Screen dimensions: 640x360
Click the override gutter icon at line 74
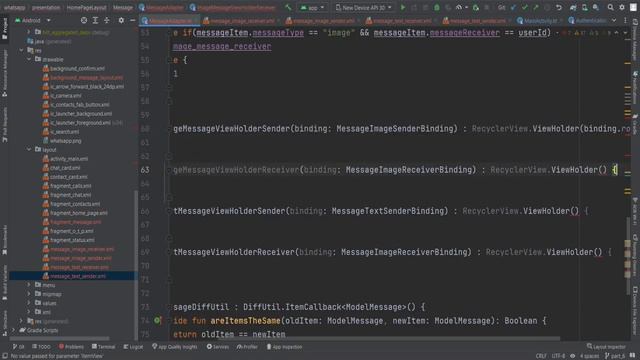(x=157, y=321)
